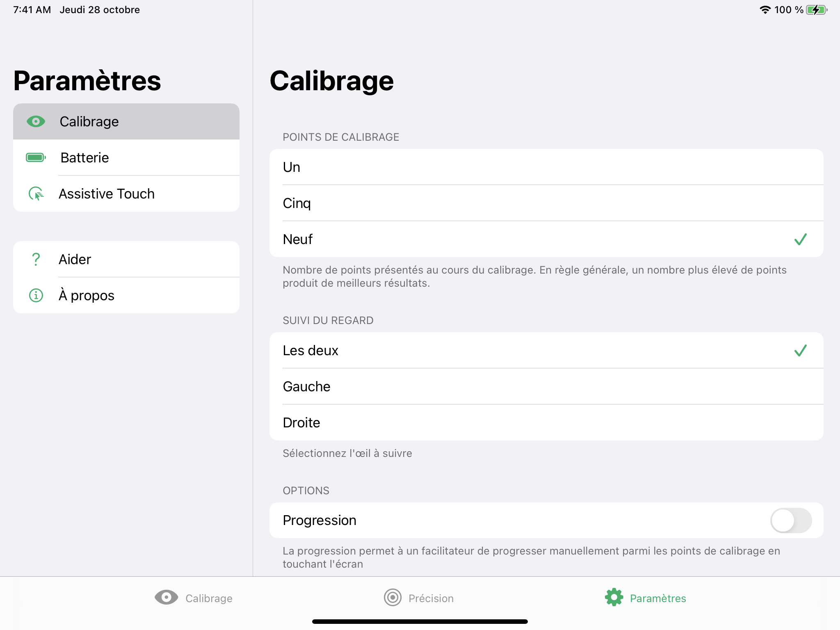
Task: Track only the Gauche eye
Action: (546, 387)
